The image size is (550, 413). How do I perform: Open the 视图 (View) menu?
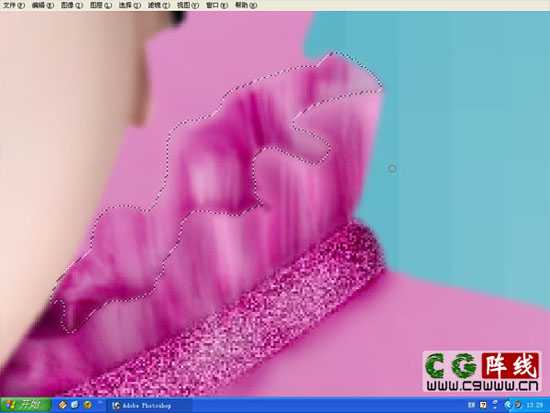click(x=188, y=5)
